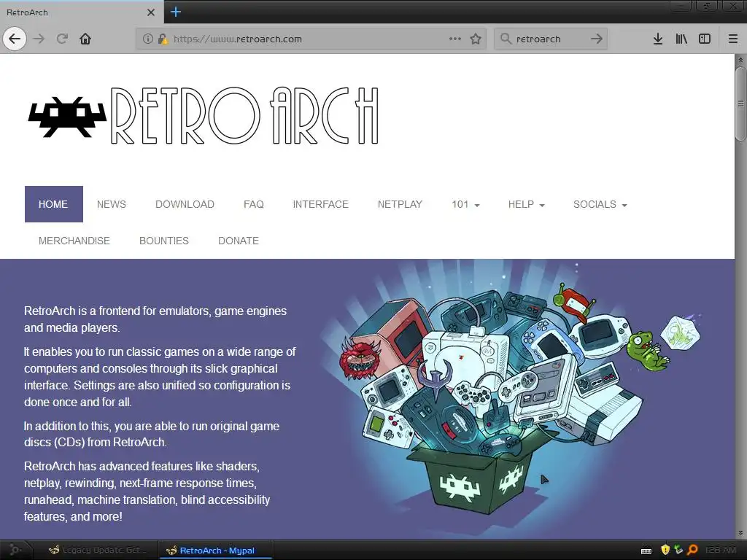Open the BOUNTIES link

164,241
